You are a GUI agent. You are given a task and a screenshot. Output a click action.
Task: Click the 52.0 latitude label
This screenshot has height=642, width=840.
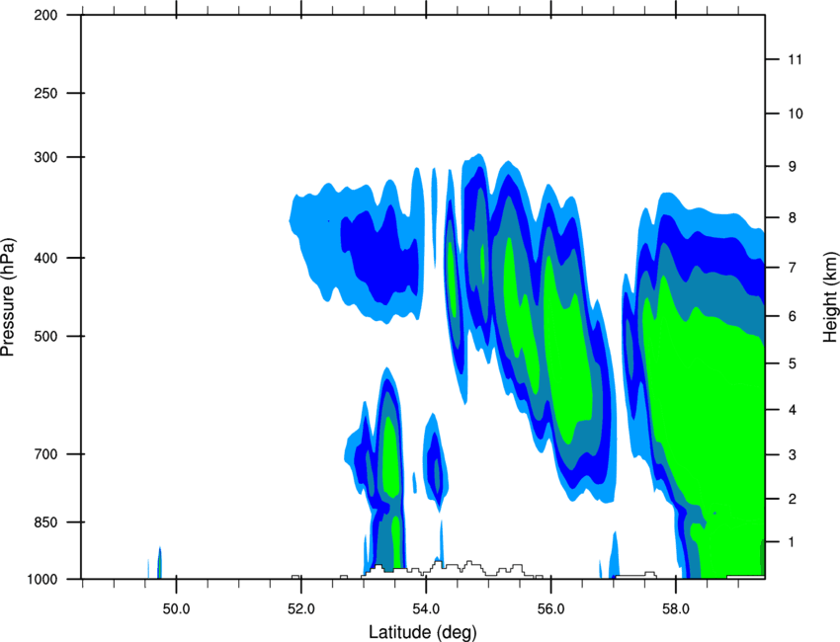[301, 609]
